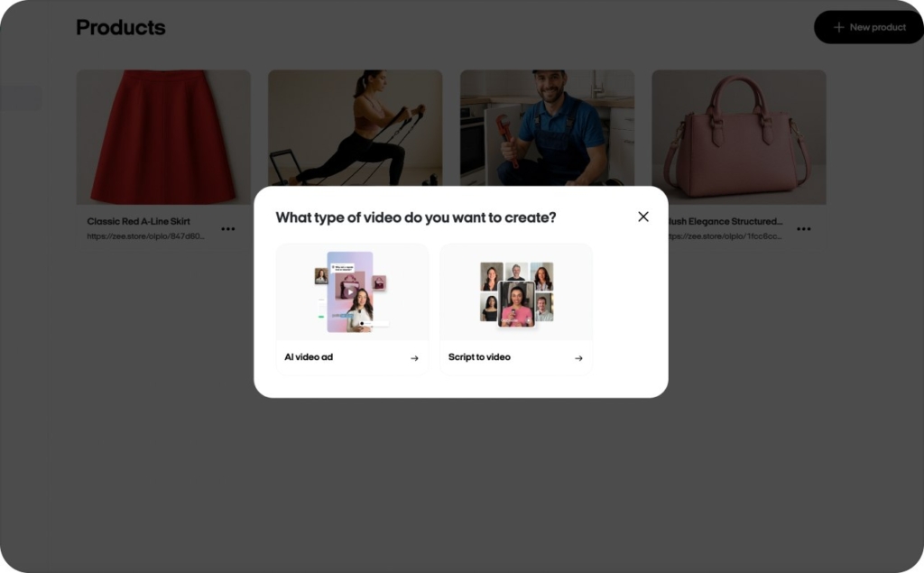
Task: Click the Classic Red A-Line Skirt title
Action: pyautogui.click(x=138, y=221)
